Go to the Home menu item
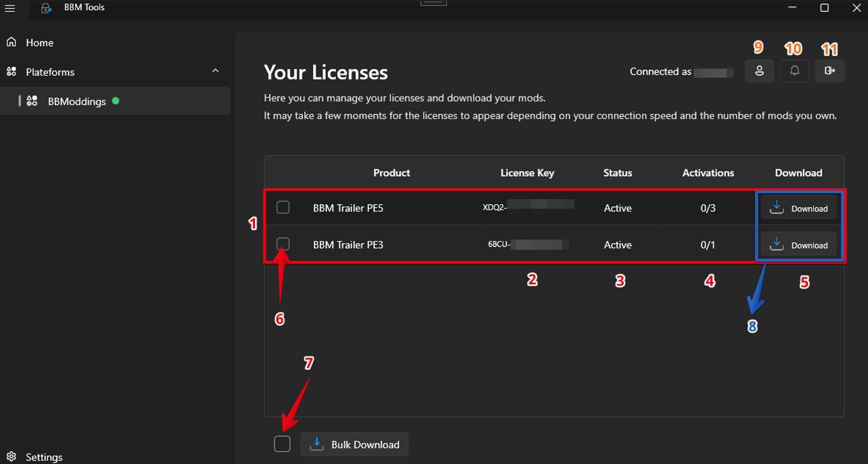The width and height of the screenshot is (868, 464). [39, 43]
